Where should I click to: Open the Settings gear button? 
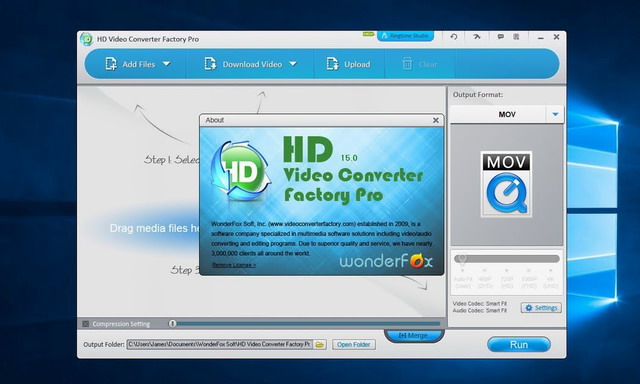541,308
